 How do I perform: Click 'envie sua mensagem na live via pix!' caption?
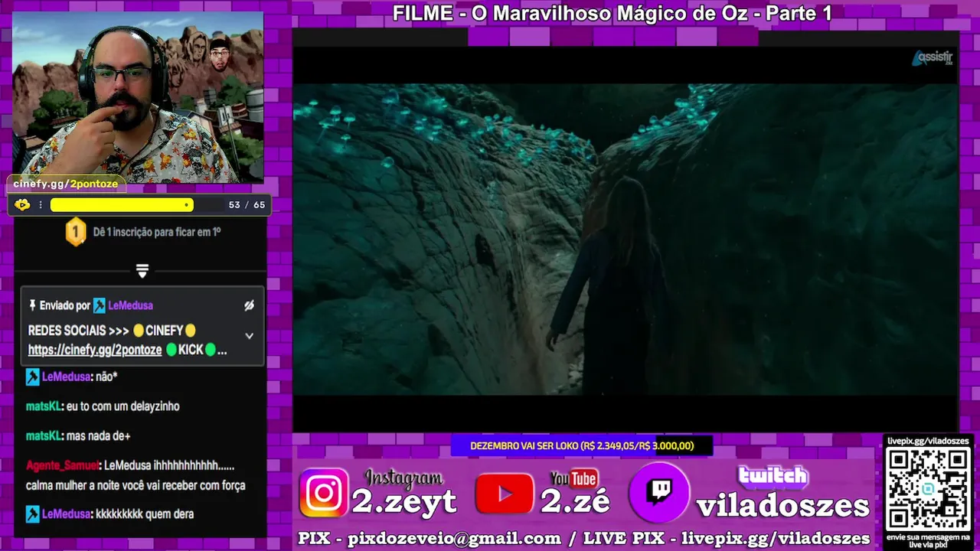[x=927, y=540]
